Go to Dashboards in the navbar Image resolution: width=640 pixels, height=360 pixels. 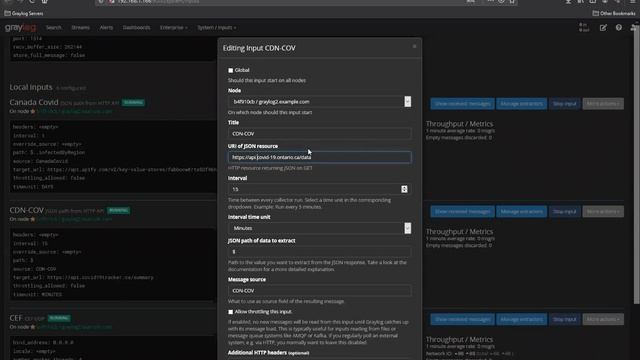tap(136, 28)
